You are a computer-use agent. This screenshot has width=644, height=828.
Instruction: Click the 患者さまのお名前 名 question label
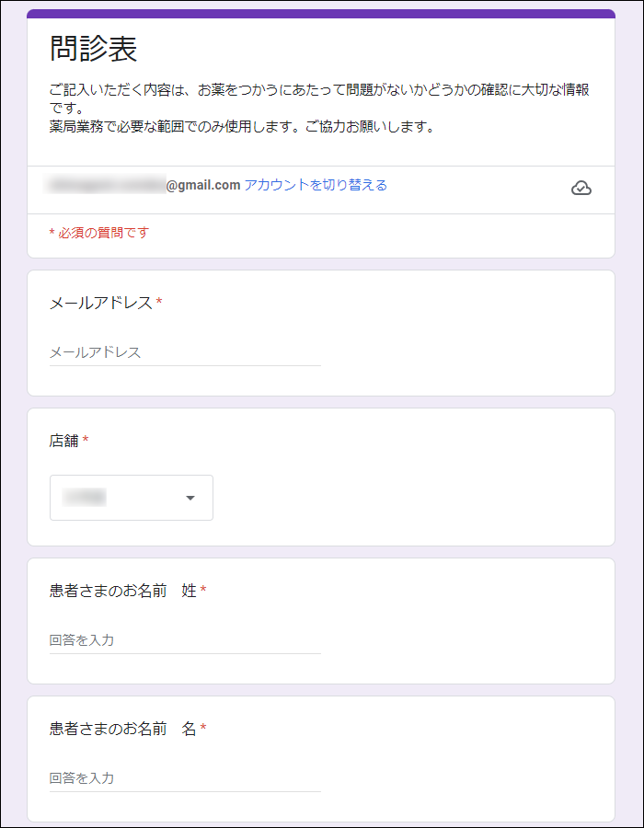tap(122, 729)
